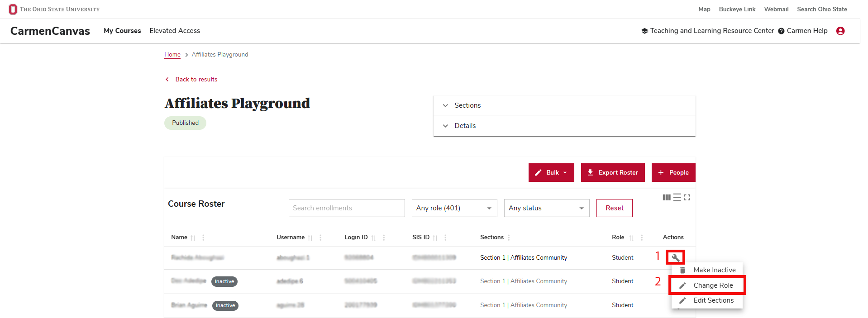868x318 pixels.
Task: Open Login ID column options dots
Action: [384, 237]
